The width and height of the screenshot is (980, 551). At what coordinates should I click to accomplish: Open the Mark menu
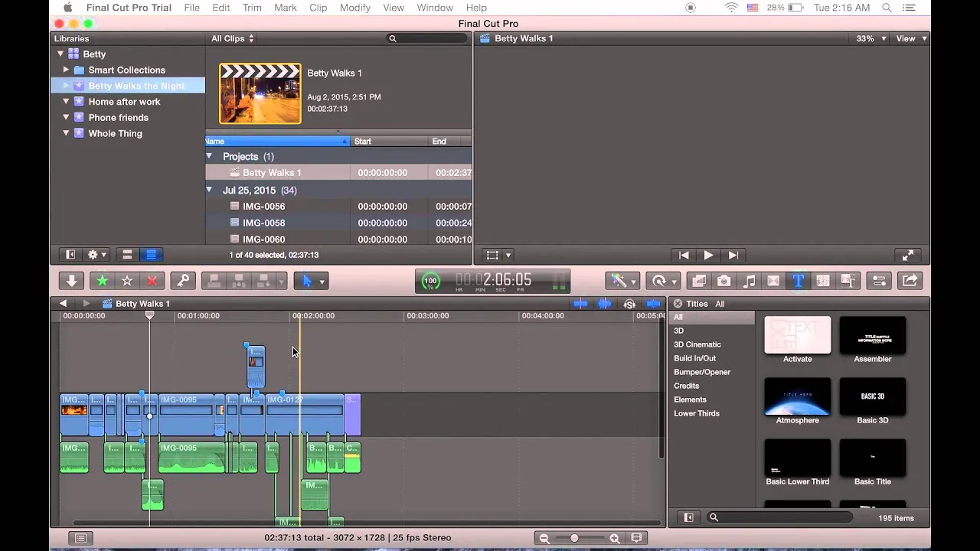pyautogui.click(x=286, y=8)
